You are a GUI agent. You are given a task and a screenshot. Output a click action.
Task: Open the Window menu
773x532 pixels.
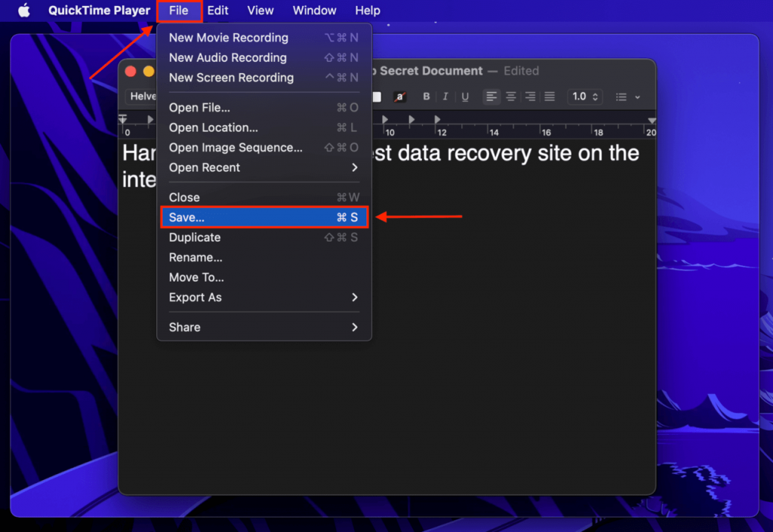(314, 11)
